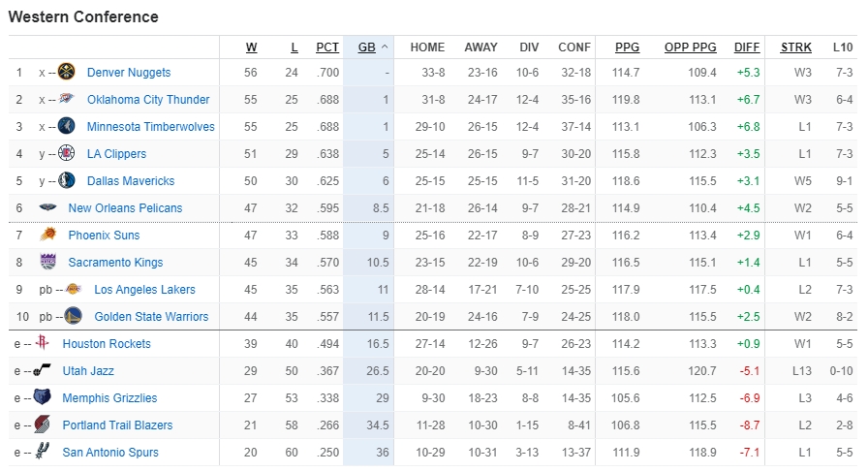
Task: Sort by STRK streak column
Action: point(796,47)
